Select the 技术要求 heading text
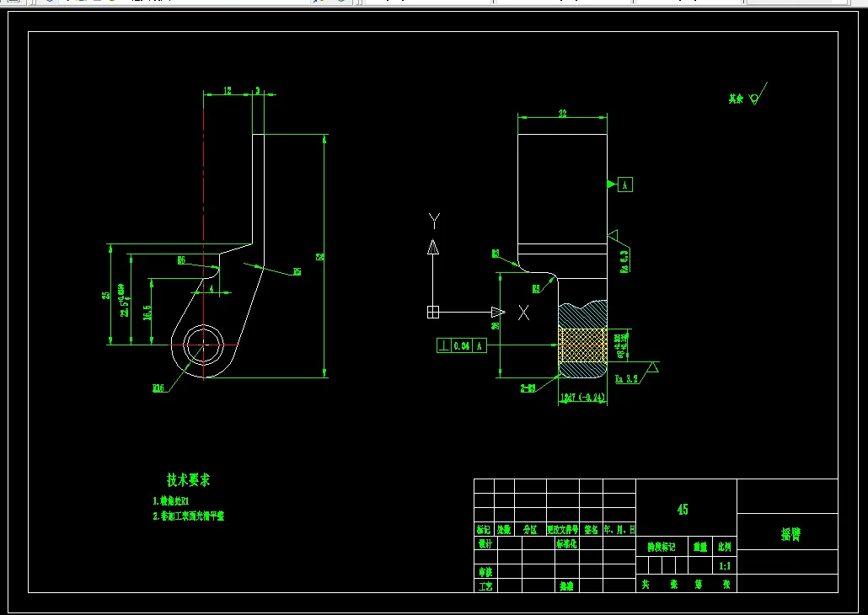This screenshot has width=868, height=615. (x=189, y=480)
